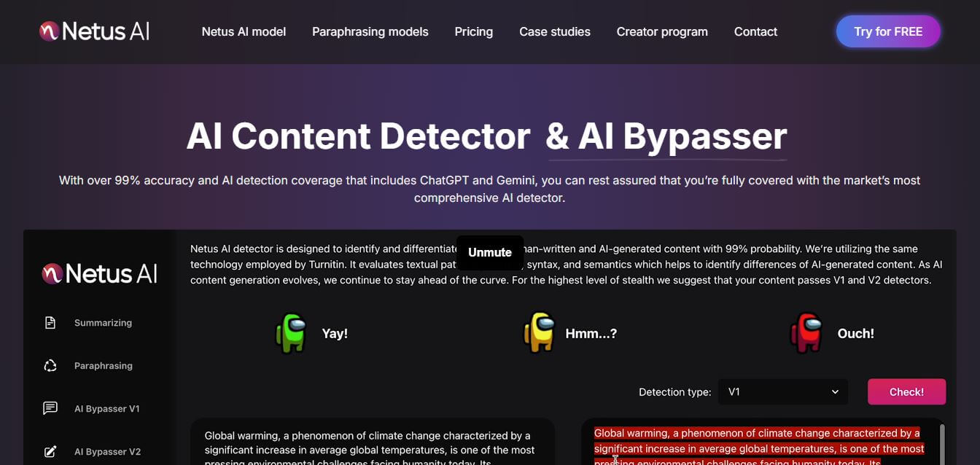
Task: Open the Netus AI model menu
Action: tap(244, 32)
